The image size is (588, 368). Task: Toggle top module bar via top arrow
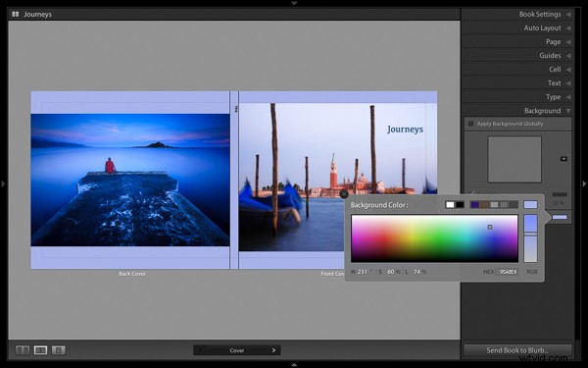pyautogui.click(x=294, y=3)
